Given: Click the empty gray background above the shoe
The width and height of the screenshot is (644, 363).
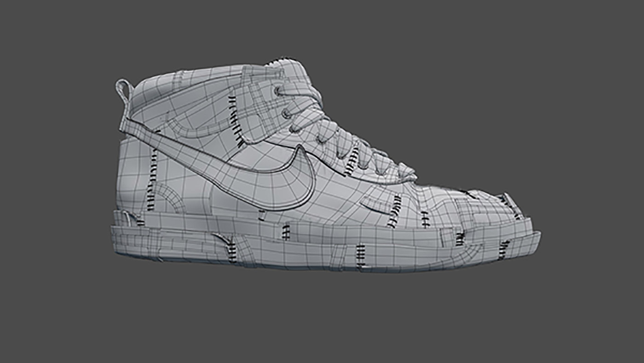Looking at the screenshot, I should (x=322, y=28).
